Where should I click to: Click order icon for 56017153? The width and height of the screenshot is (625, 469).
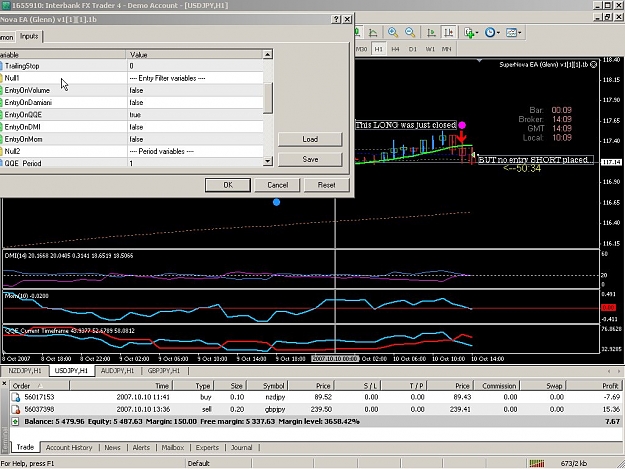tap(16, 397)
